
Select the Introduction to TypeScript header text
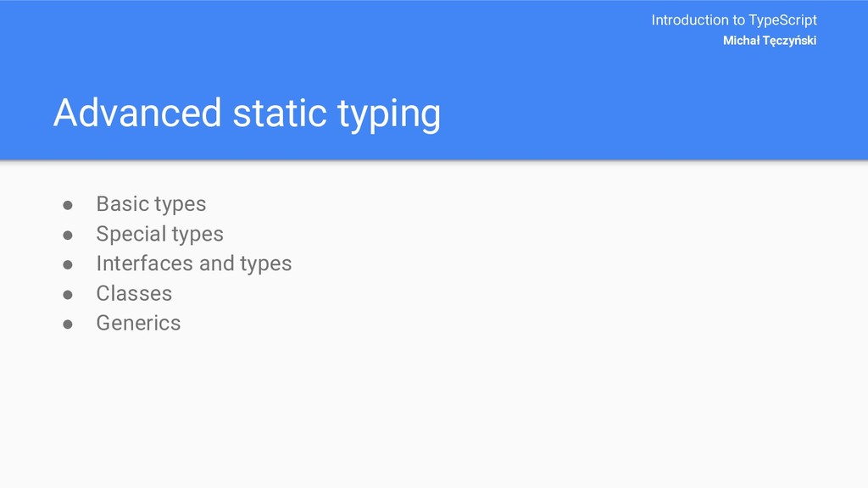click(x=734, y=20)
